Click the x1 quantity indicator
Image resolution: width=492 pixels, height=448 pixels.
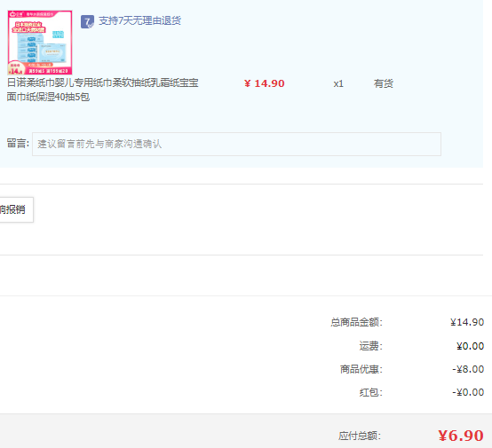coord(338,83)
